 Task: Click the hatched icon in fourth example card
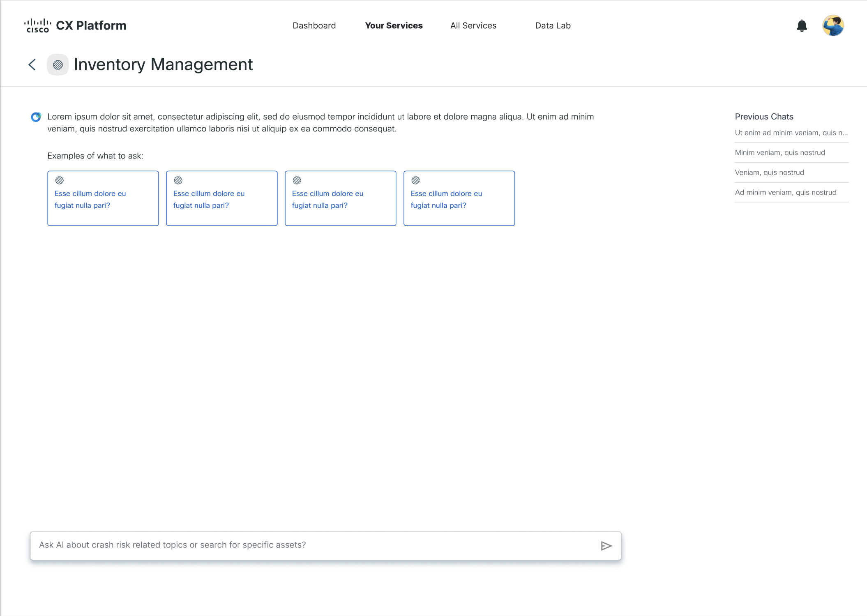click(415, 180)
